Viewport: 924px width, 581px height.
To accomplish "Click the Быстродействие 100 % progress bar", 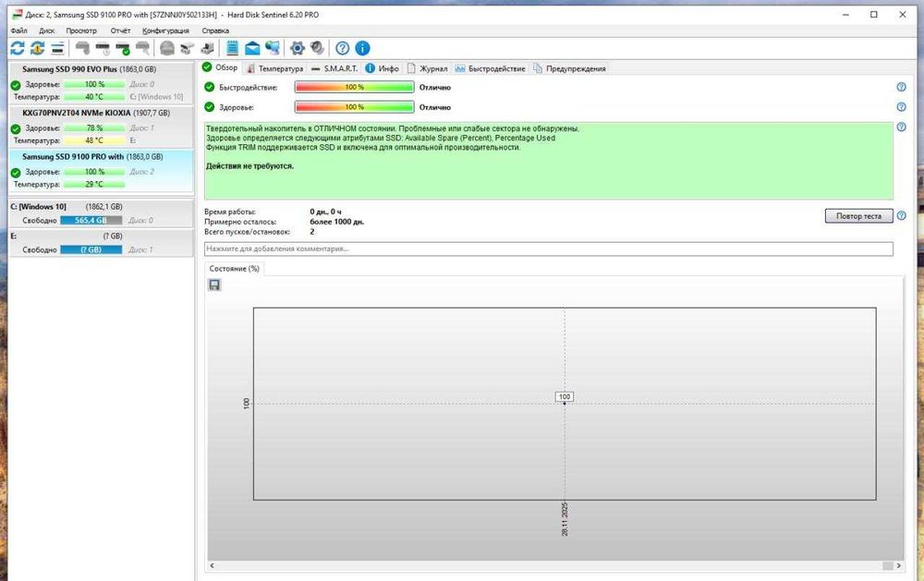I will click(x=354, y=87).
